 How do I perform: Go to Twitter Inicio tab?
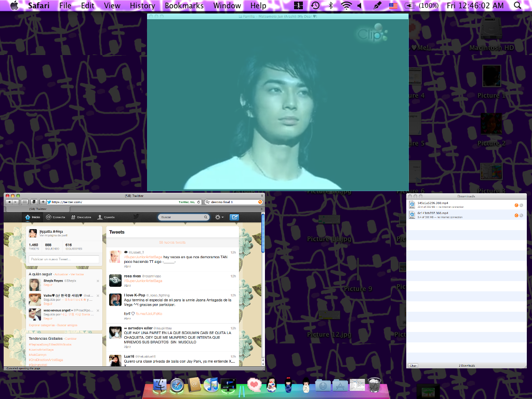click(33, 217)
